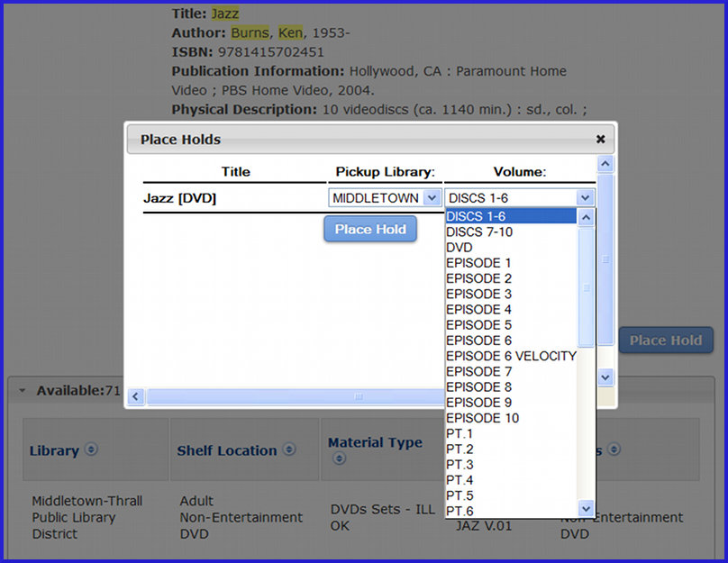Pick PT.5 in the volume list
Image resolution: width=728 pixels, height=563 pixels.
[x=511, y=495]
